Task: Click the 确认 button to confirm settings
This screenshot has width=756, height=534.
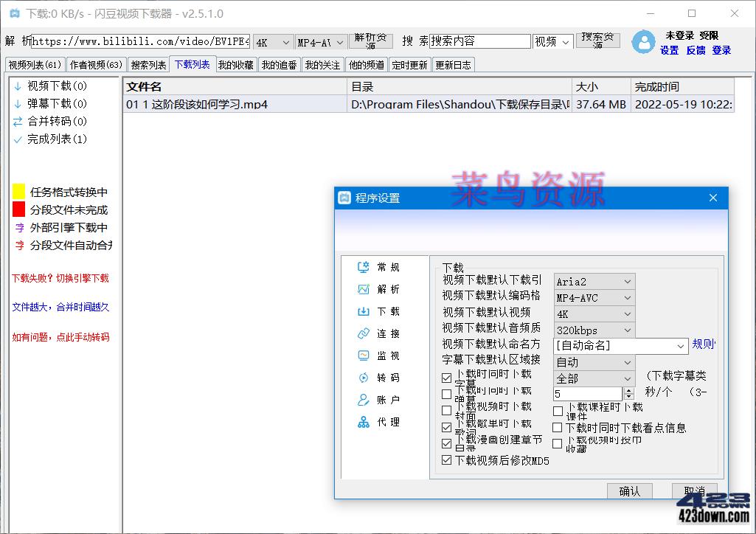Action: click(x=629, y=490)
